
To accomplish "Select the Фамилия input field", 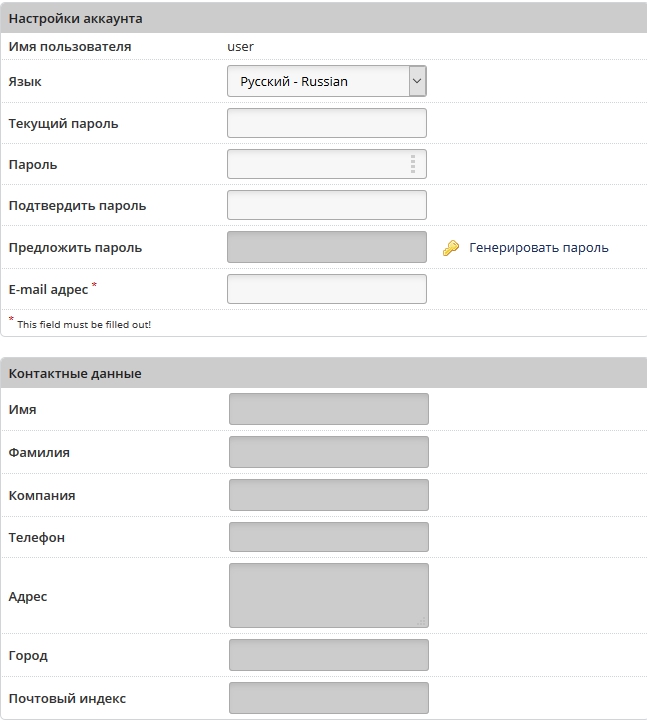I will [x=329, y=452].
